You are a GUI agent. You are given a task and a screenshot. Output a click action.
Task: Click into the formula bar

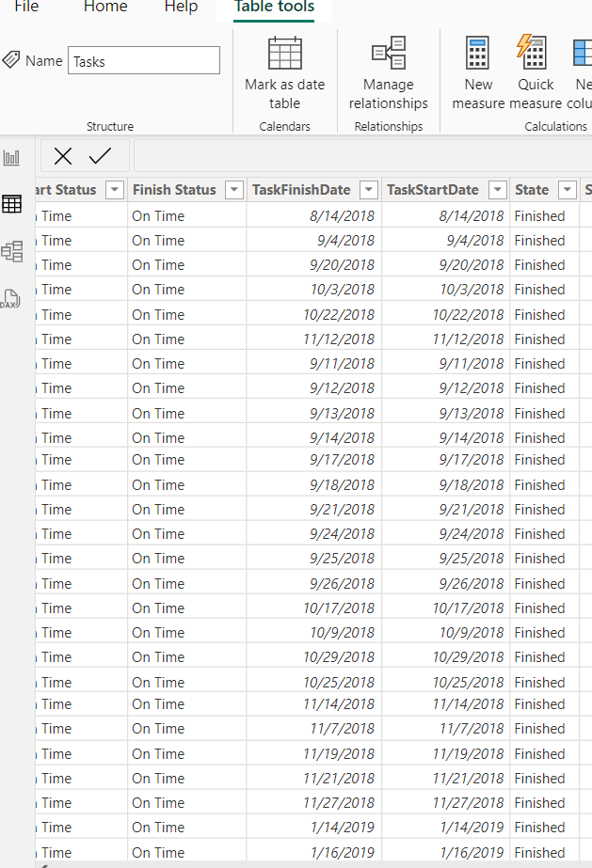[362, 156]
